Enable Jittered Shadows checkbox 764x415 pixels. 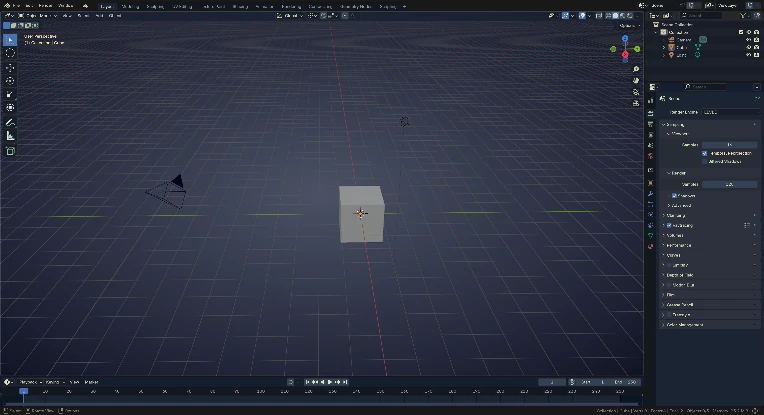point(705,162)
